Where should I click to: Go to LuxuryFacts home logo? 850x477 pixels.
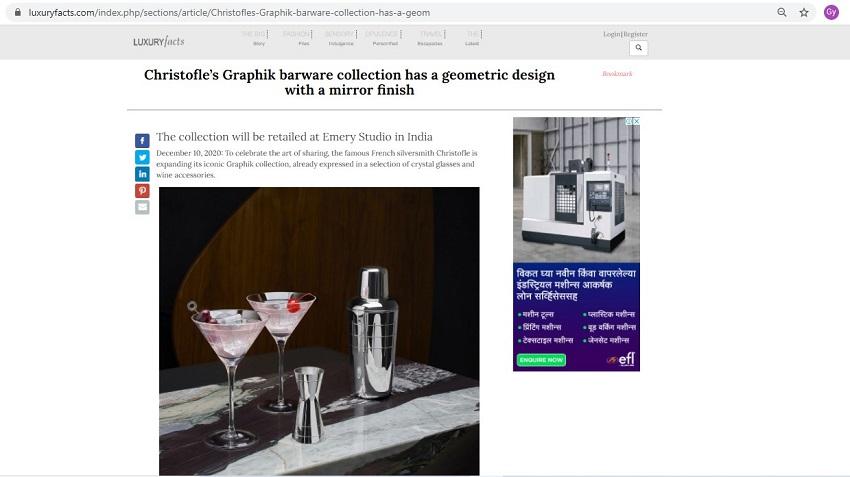click(x=159, y=42)
